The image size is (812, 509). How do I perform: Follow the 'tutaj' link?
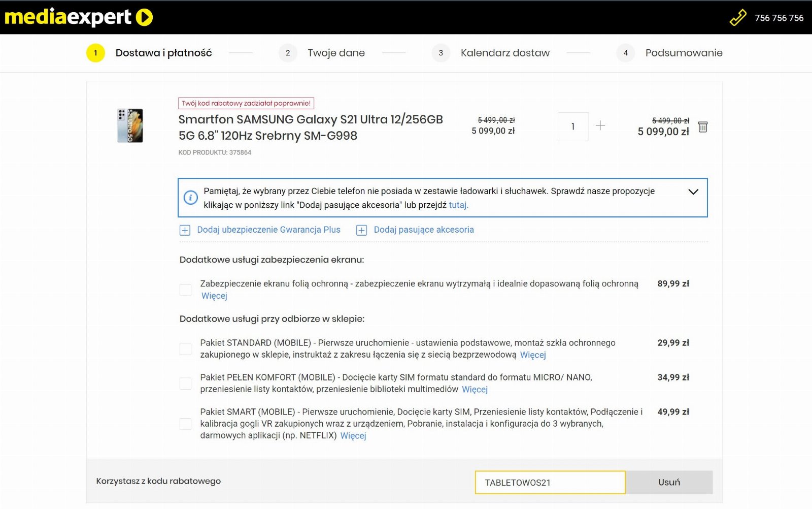[458, 205]
